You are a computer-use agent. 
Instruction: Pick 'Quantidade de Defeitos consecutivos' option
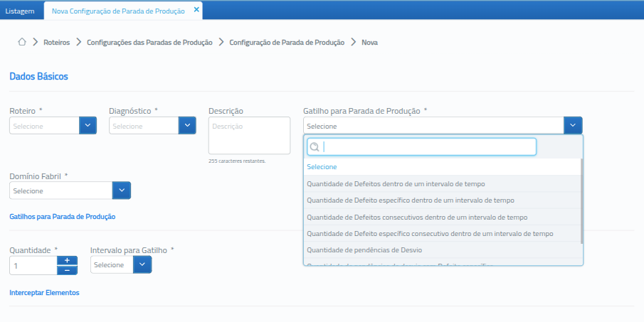416,217
